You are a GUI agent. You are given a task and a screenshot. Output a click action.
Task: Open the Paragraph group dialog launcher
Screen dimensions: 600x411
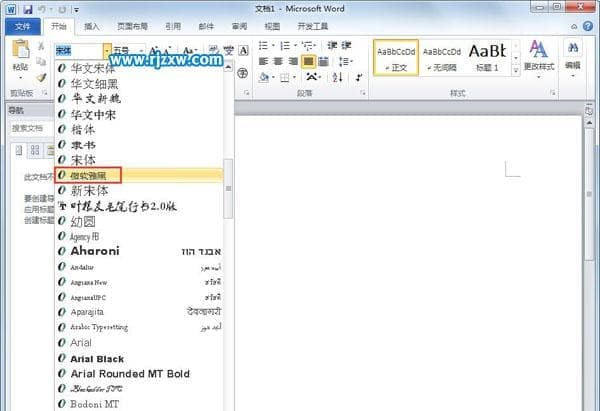[362, 93]
